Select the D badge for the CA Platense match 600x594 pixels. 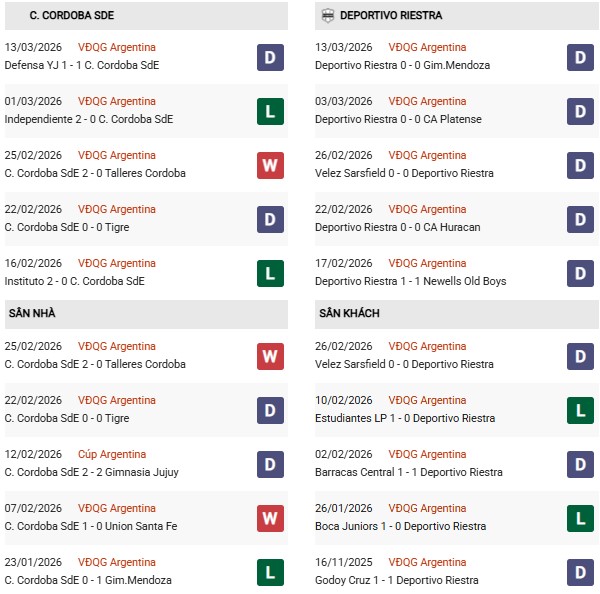click(x=580, y=111)
